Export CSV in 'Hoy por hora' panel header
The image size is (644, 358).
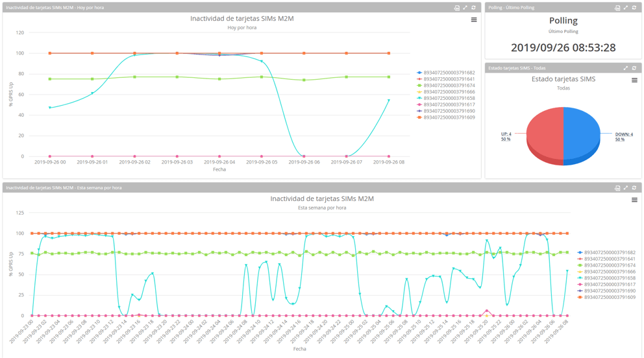(x=456, y=8)
